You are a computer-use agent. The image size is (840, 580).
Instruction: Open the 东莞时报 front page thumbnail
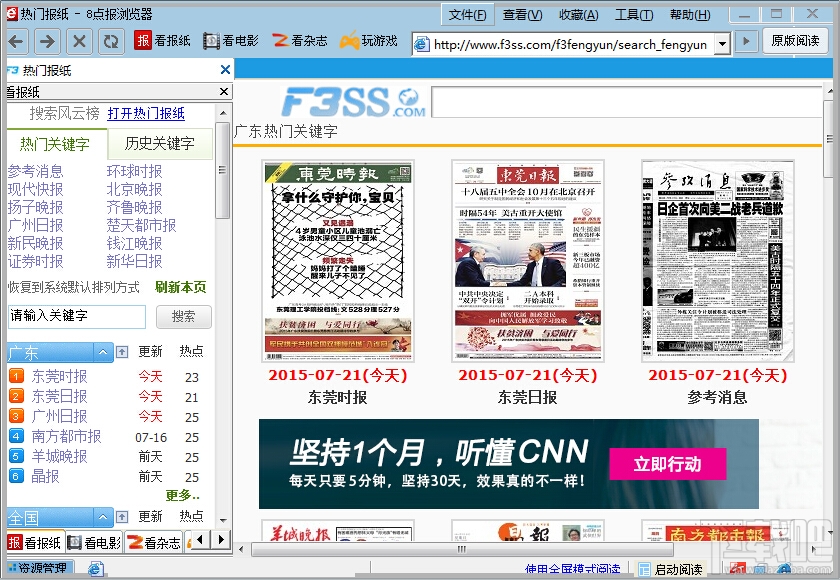click(x=338, y=261)
